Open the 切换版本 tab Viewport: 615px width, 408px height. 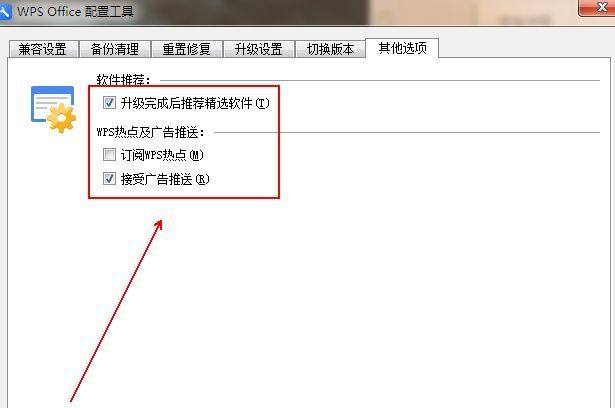coord(330,49)
